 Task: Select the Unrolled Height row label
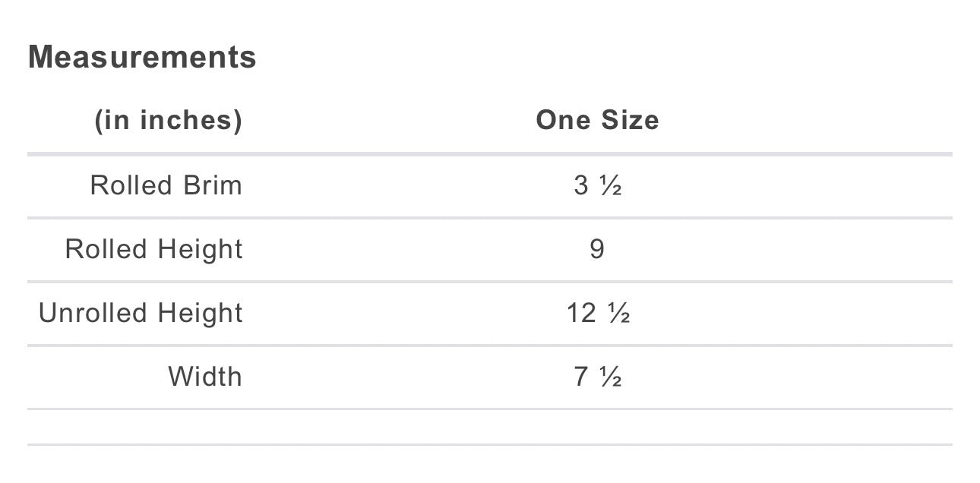(141, 313)
